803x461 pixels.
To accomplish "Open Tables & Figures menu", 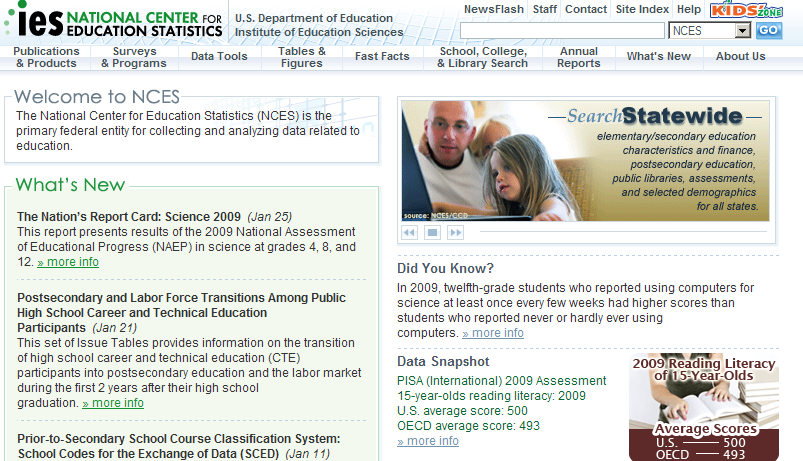I will pyautogui.click(x=302, y=57).
